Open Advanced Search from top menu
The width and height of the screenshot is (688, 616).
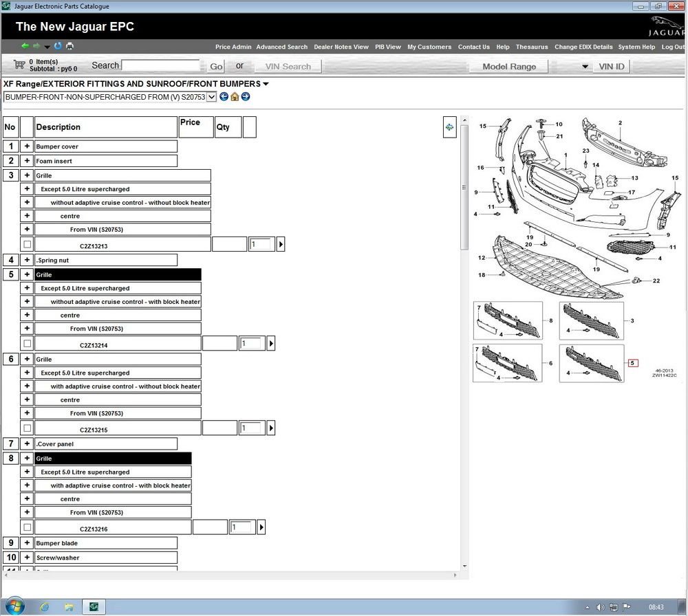(x=281, y=47)
